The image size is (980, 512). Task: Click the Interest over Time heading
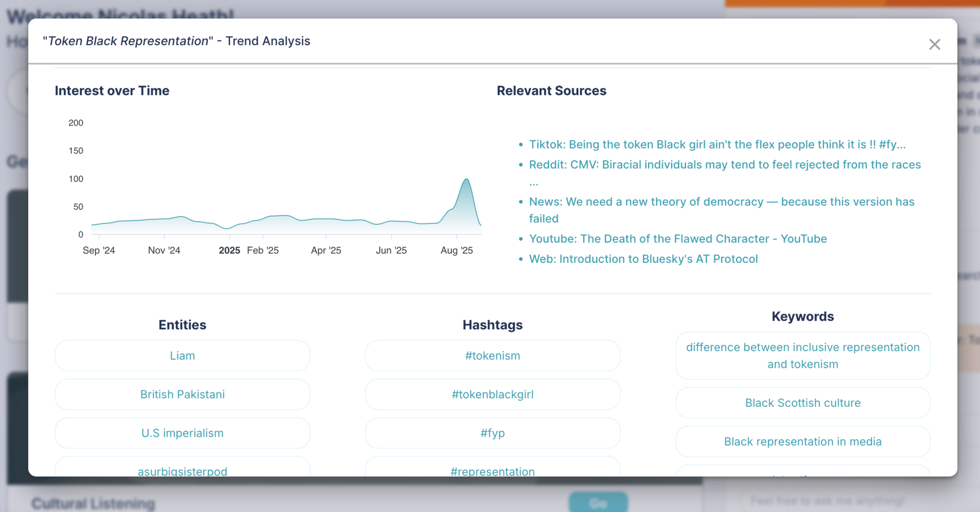click(112, 91)
